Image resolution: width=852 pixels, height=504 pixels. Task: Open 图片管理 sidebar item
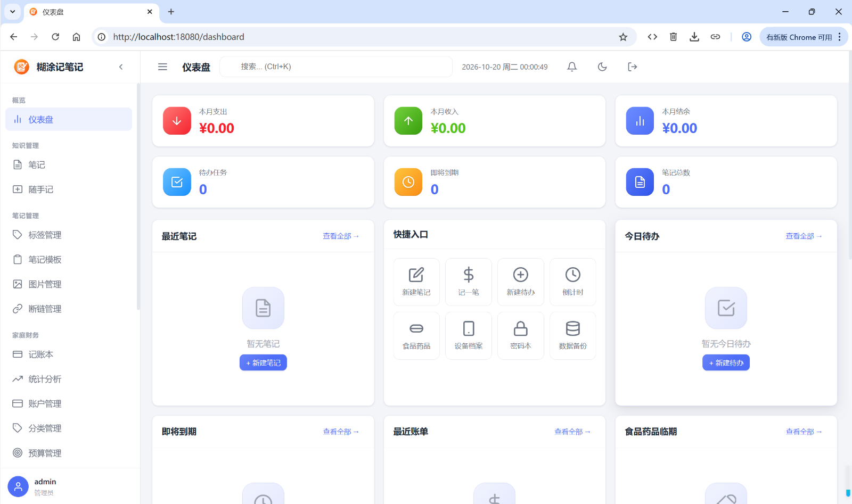tap(69, 284)
